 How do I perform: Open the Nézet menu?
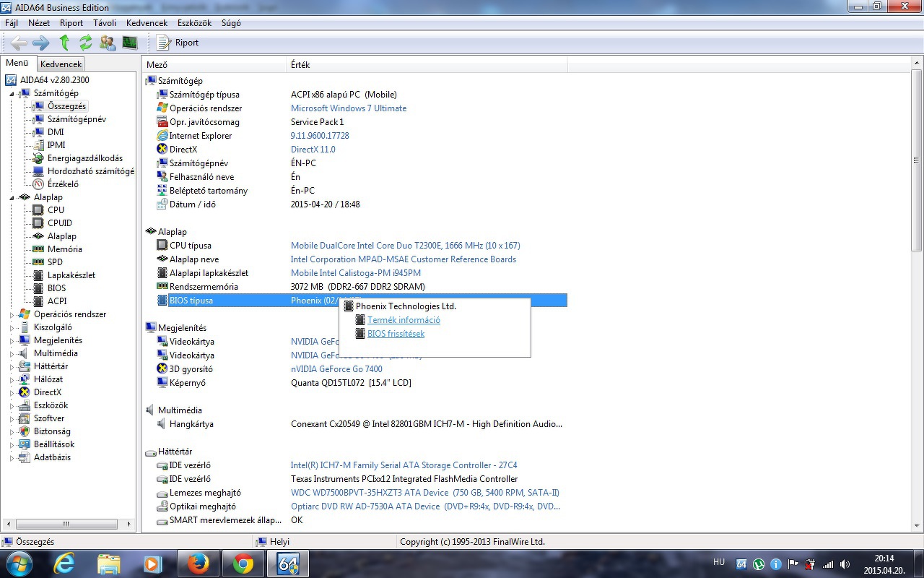click(x=39, y=23)
